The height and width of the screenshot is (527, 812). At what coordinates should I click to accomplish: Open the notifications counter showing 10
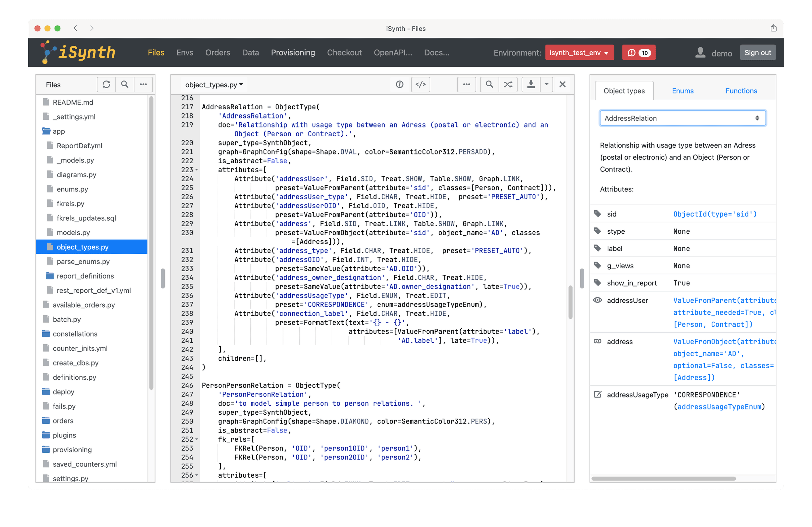(x=638, y=52)
